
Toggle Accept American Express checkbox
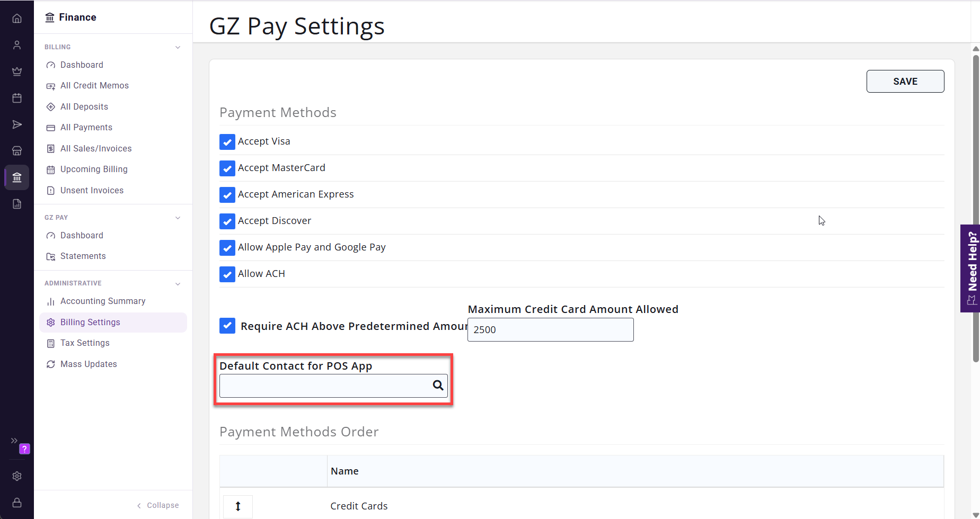pyautogui.click(x=227, y=195)
